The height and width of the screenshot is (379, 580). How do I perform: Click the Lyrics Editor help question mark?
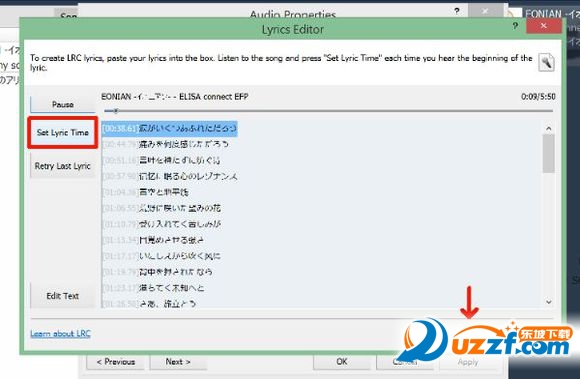[x=515, y=26]
